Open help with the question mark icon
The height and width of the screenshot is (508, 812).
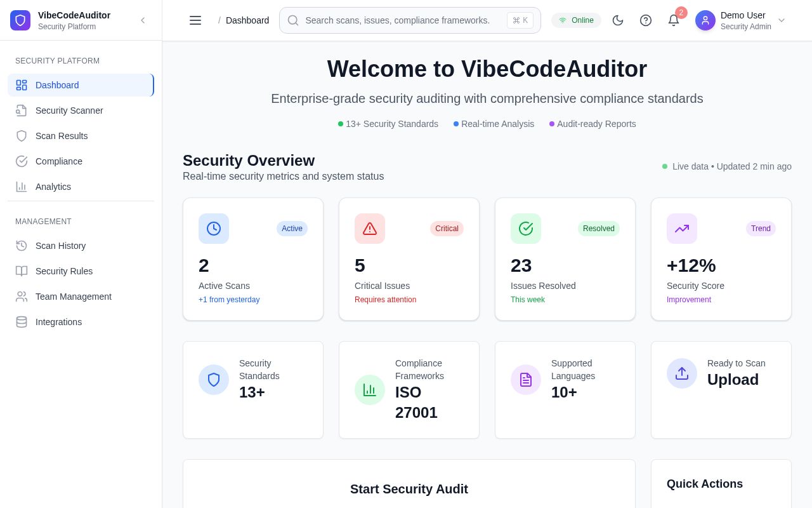(x=646, y=20)
